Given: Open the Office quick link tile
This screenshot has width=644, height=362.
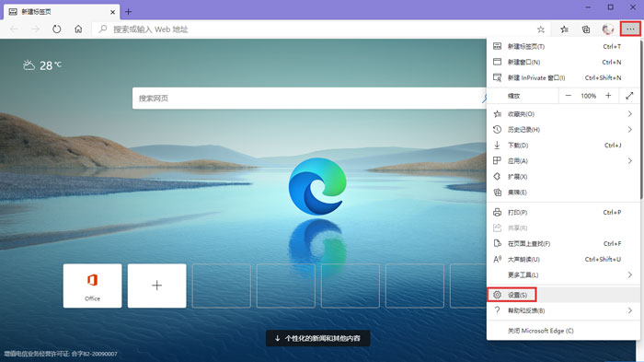Looking at the screenshot, I should tap(92, 286).
